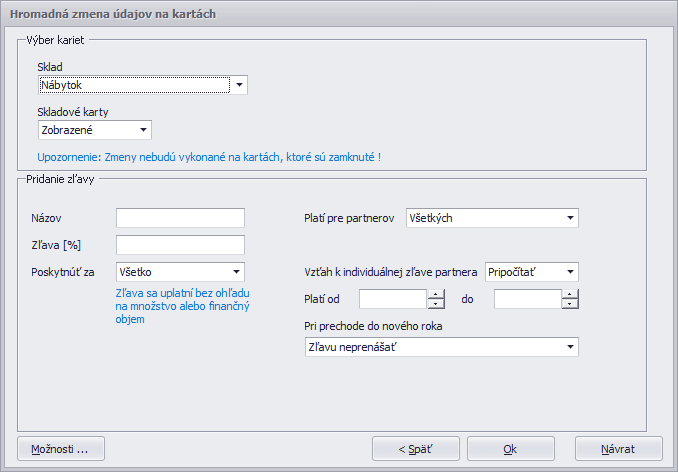Click the 'Hromadná zmena údajov na kartách' title
The height and width of the screenshot is (472, 678).
click(x=113, y=14)
